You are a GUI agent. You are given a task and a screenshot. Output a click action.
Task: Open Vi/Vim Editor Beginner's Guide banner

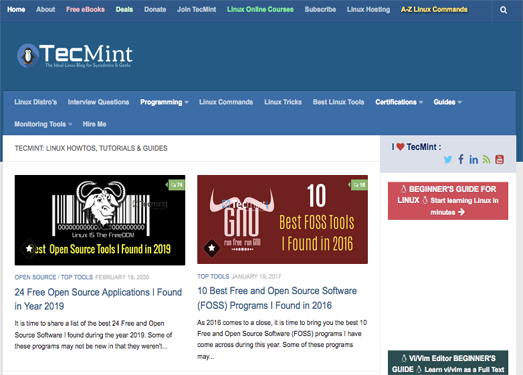click(x=448, y=363)
